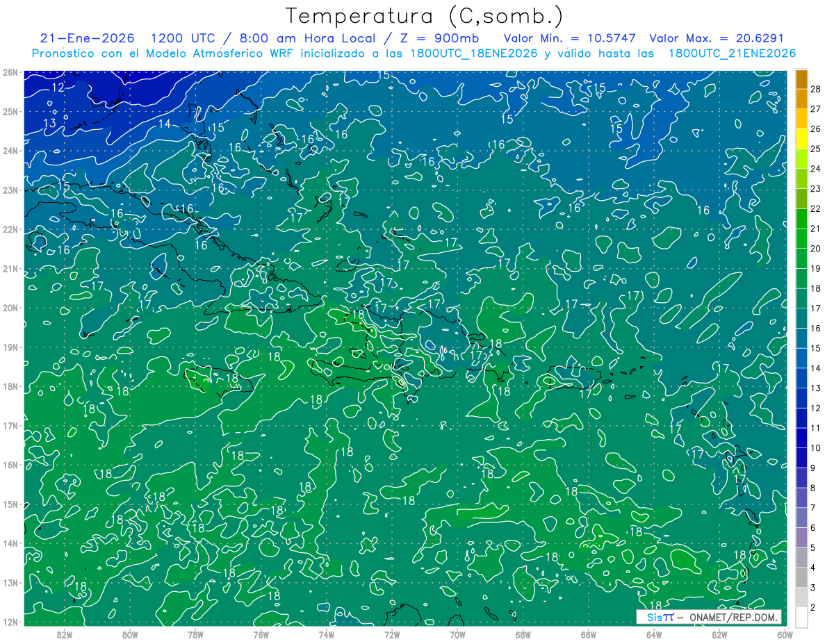Click the "Valor Min. = 10.5747" value

(x=570, y=38)
